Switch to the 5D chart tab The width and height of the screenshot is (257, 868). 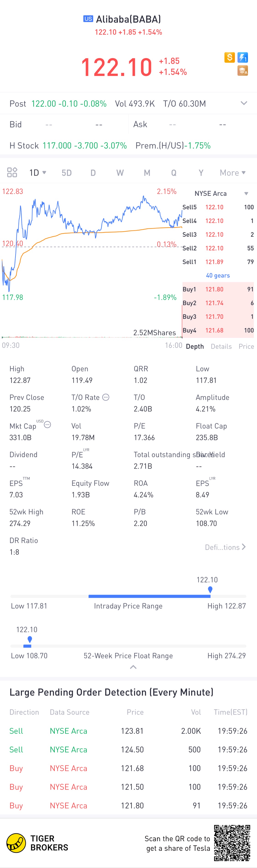point(67,173)
